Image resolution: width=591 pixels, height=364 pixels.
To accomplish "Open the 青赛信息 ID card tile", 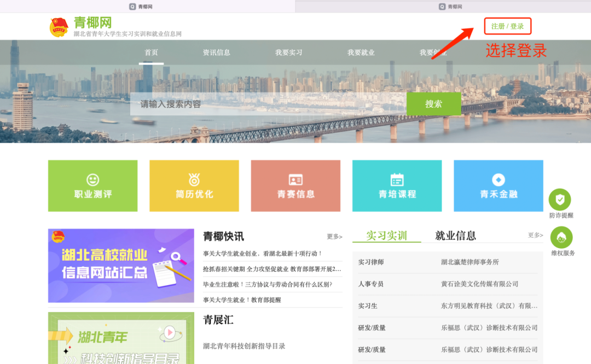I will (296, 186).
